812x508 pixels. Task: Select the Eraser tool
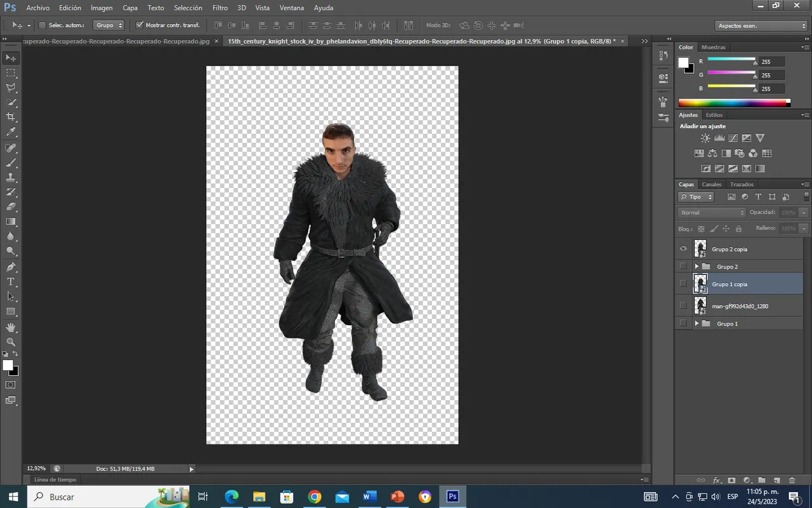[11, 207]
